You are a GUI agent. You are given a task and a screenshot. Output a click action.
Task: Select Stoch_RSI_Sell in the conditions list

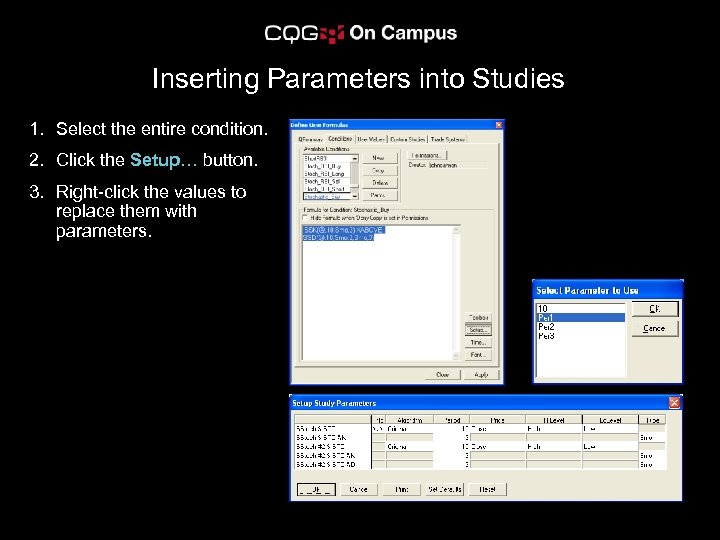(x=326, y=181)
